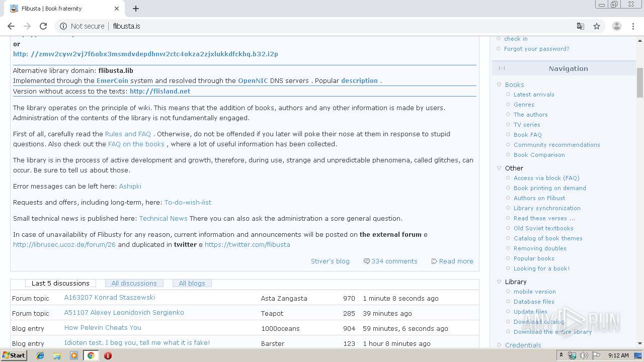This screenshot has width=644, height=362.
Task: Open the OpenNIC link
Action: [x=253, y=81]
